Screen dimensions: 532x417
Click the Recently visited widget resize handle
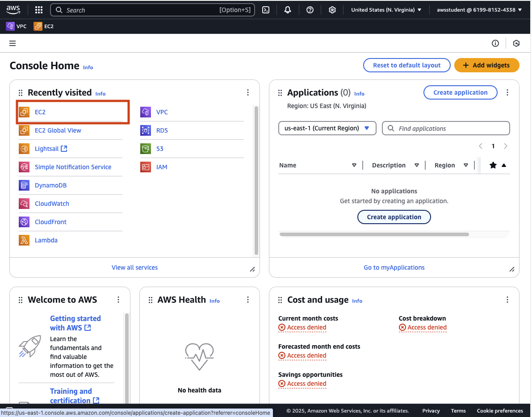tap(252, 269)
